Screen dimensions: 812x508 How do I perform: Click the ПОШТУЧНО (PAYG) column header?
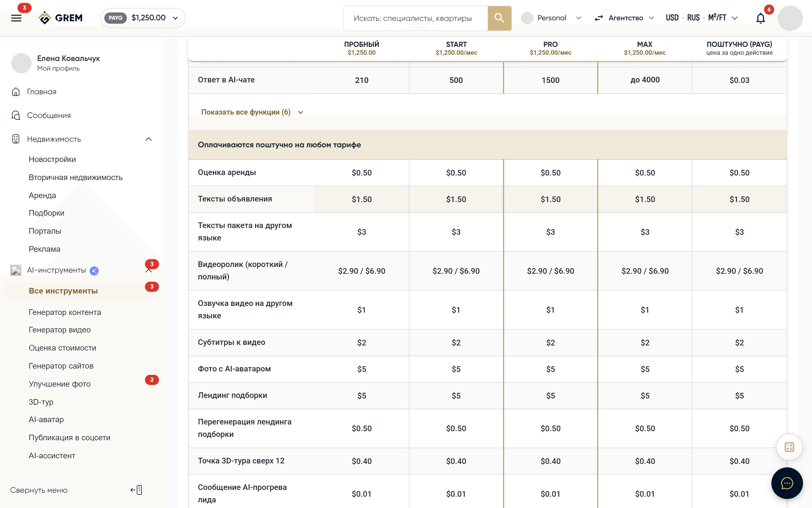(x=739, y=48)
